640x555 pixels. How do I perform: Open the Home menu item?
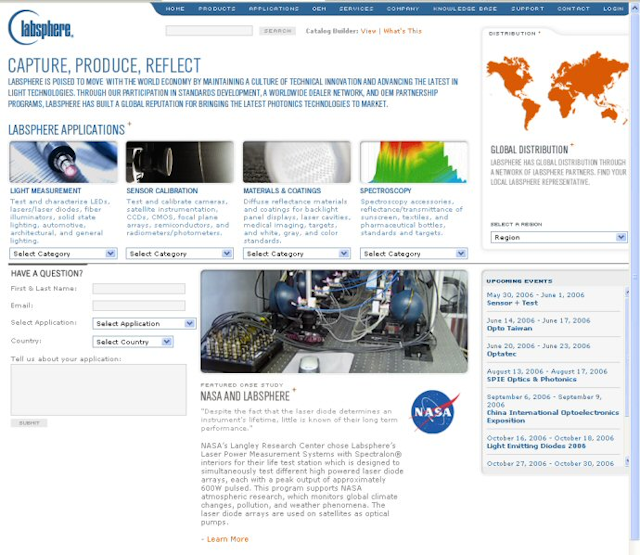(x=175, y=9)
